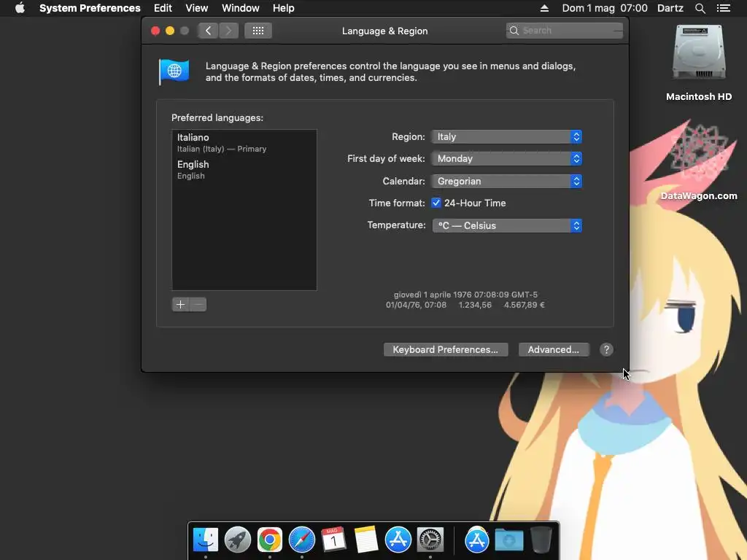
Task: Show all preferences grid button
Action: [258, 31]
